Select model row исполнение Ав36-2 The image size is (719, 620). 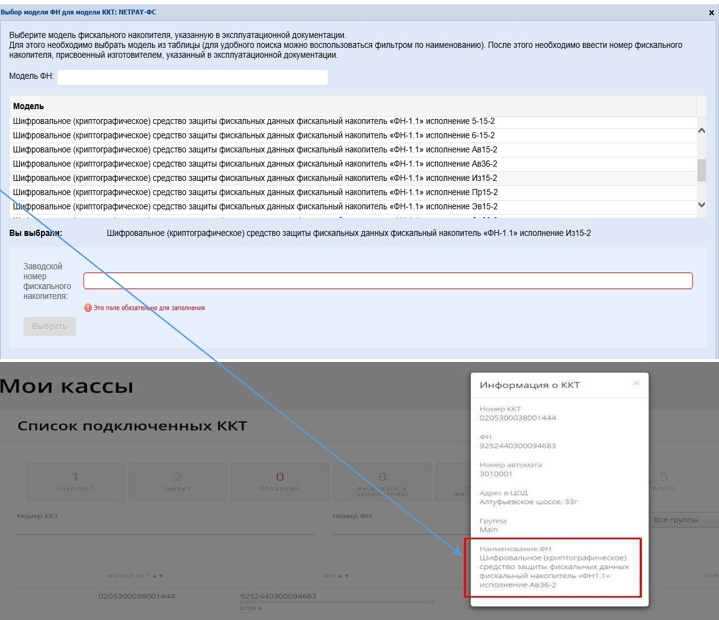(353, 164)
